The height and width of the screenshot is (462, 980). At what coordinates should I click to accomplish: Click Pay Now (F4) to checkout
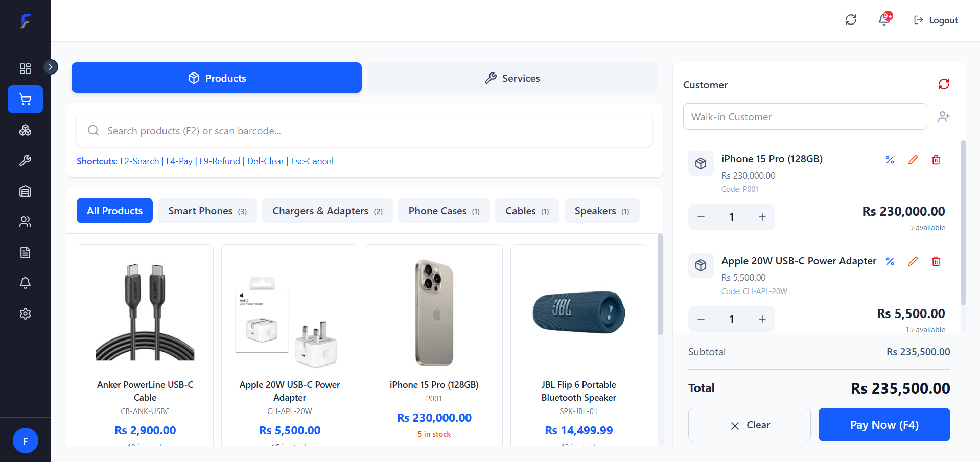coord(883,424)
